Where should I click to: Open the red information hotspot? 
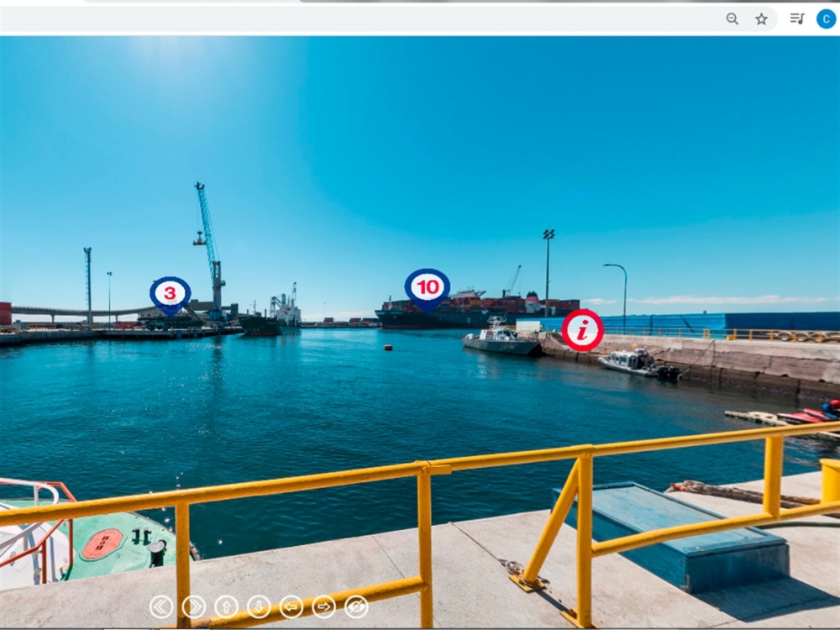582,330
